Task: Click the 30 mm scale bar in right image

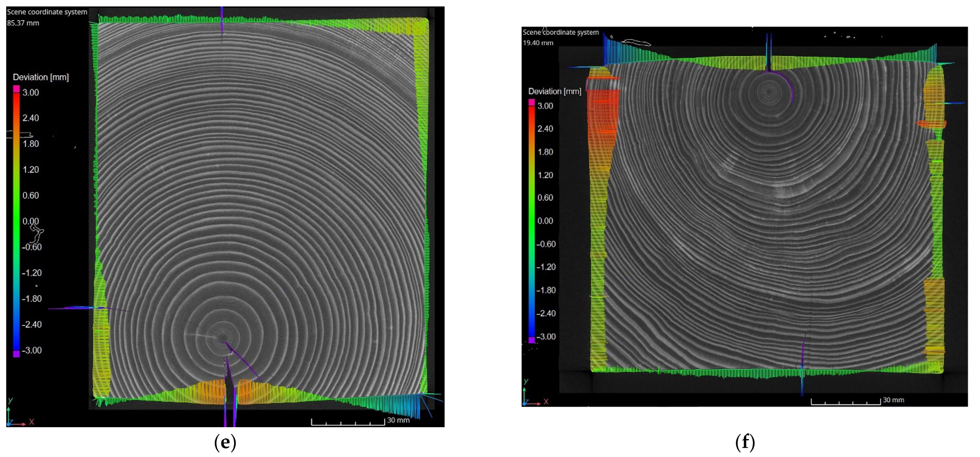Action: point(845,402)
